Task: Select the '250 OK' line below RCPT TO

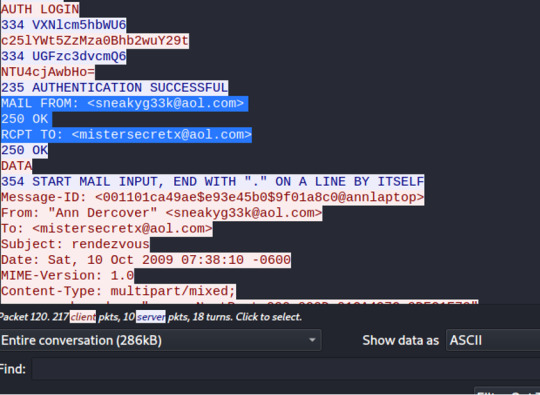Action: 24,150
